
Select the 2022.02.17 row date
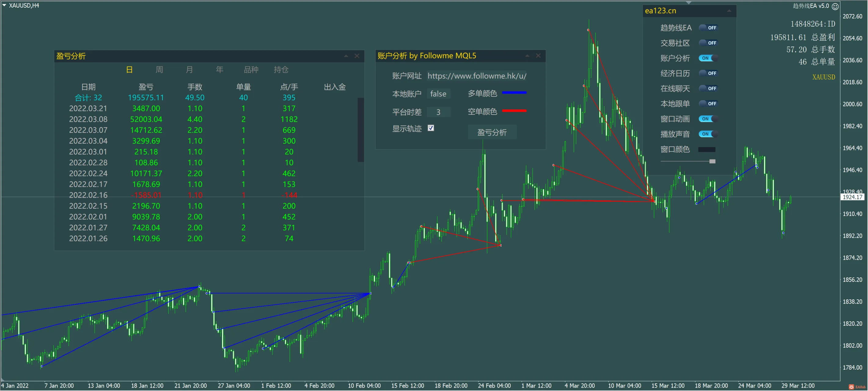(88, 184)
